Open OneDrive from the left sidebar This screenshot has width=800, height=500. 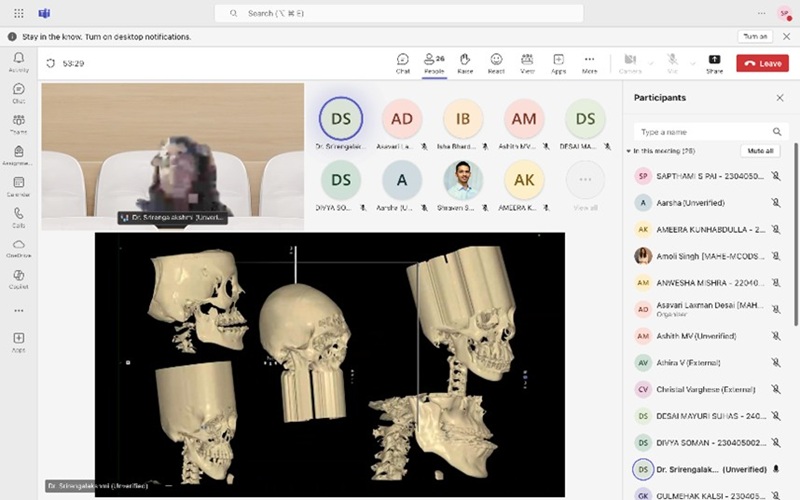coord(18,248)
